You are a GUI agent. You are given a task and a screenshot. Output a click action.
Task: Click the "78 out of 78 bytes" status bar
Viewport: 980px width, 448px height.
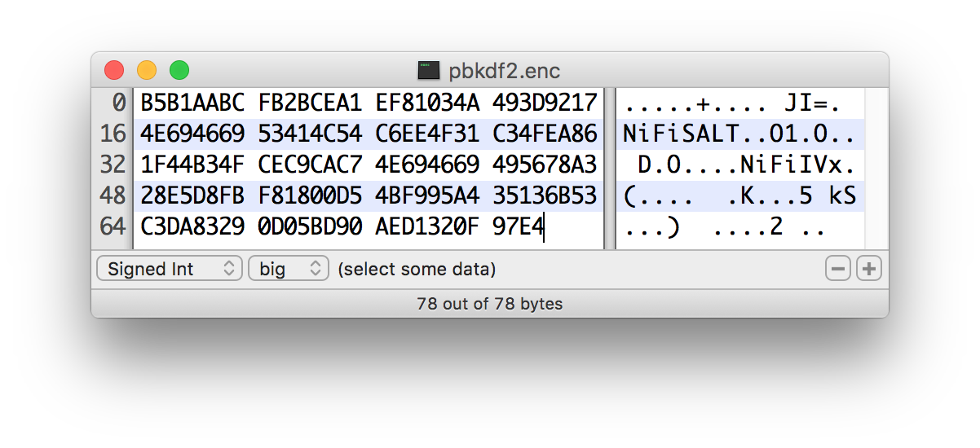click(x=489, y=304)
